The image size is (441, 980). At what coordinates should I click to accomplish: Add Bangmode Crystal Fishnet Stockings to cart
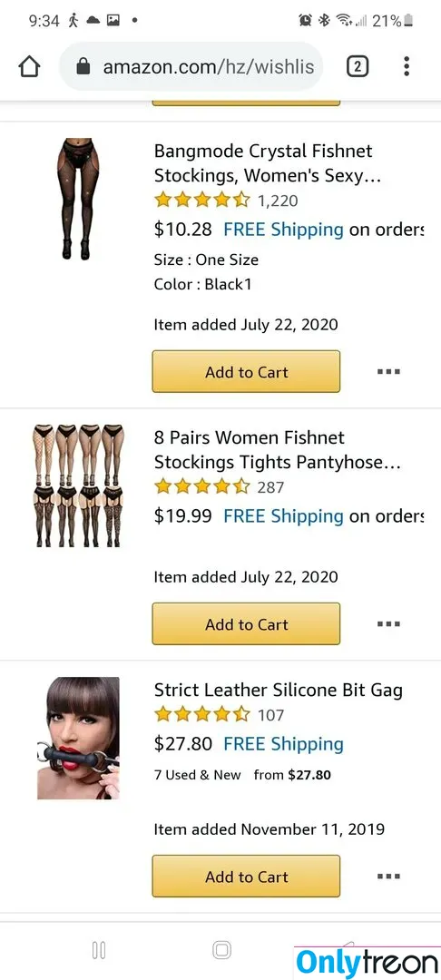[246, 372]
